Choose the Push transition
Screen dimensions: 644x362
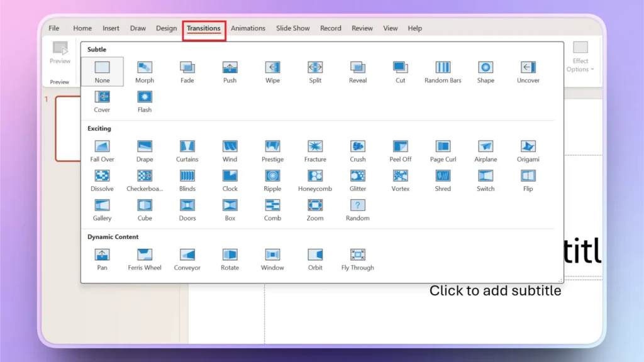tap(230, 72)
